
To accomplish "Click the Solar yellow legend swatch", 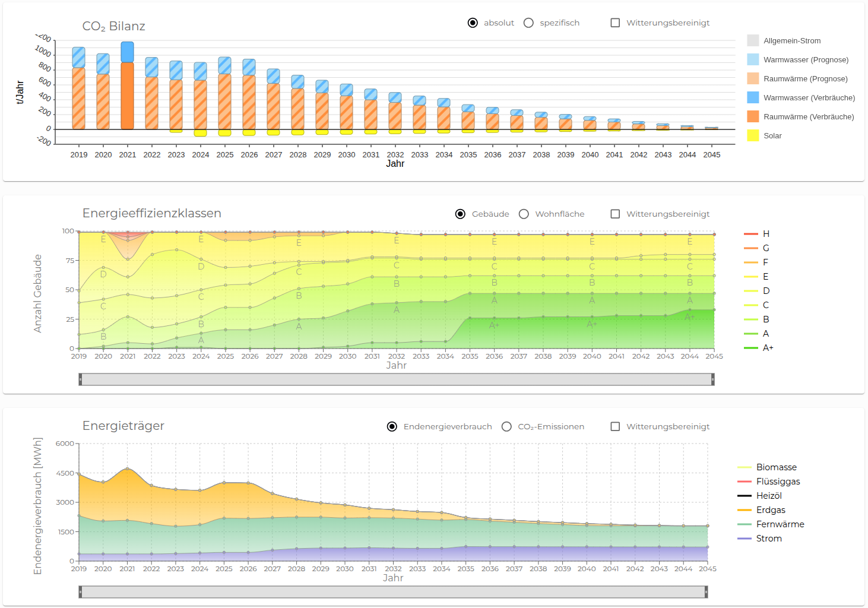I will [753, 135].
